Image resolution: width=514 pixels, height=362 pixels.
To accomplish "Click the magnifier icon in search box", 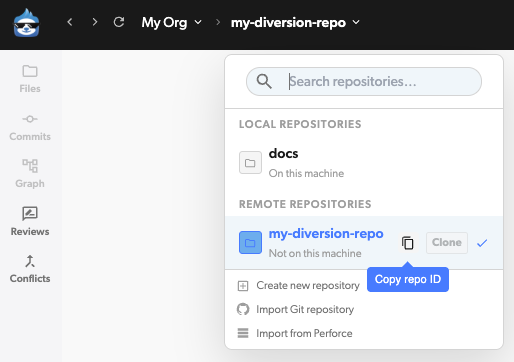I will click(x=264, y=82).
